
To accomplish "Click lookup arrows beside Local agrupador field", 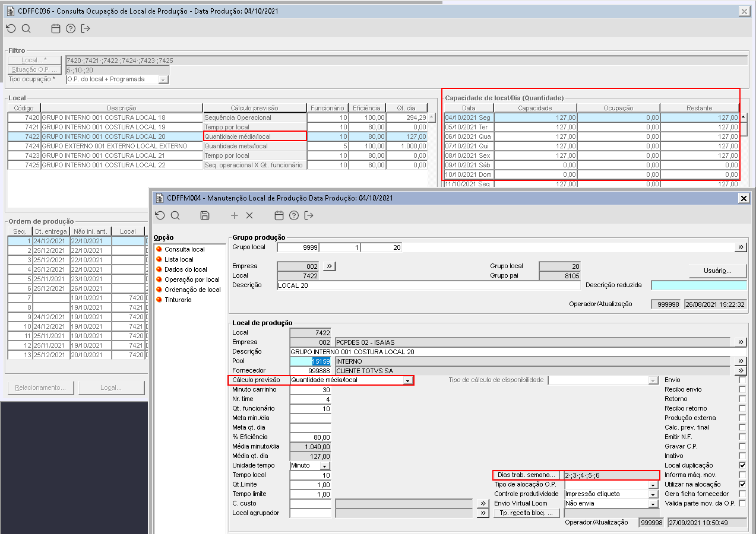I will 483,513.
